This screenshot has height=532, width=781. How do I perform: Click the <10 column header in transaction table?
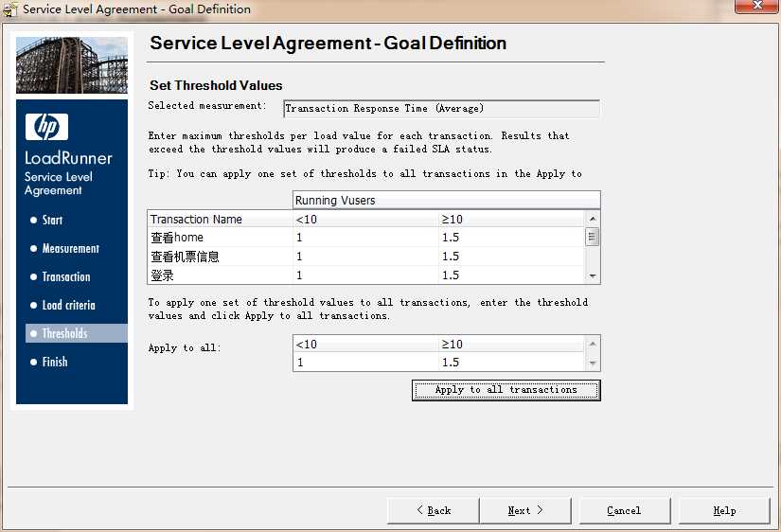tap(365, 220)
